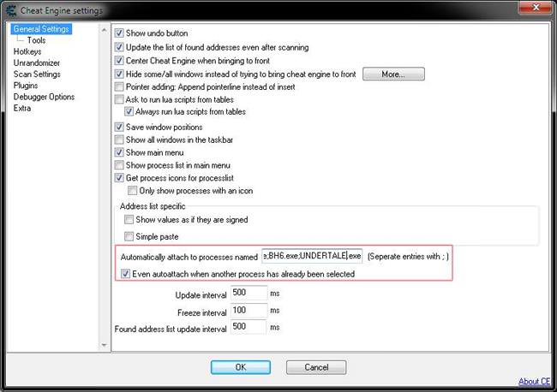Toggle Update the list of found addresses checkbox
557x392 pixels.
[x=119, y=47]
